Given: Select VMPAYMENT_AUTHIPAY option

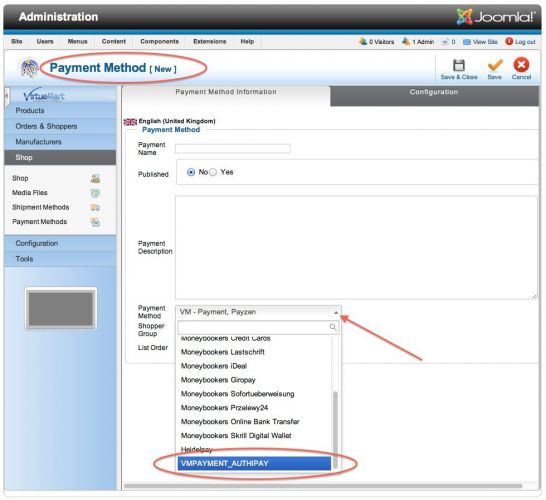Looking at the screenshot, I should pos(254,463).
